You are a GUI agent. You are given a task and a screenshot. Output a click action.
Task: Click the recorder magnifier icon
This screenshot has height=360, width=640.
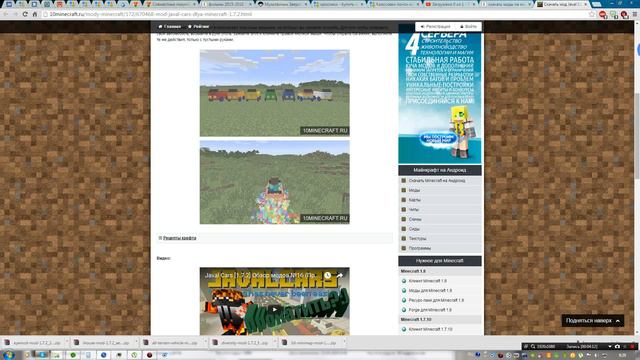[x=533, y=347]
